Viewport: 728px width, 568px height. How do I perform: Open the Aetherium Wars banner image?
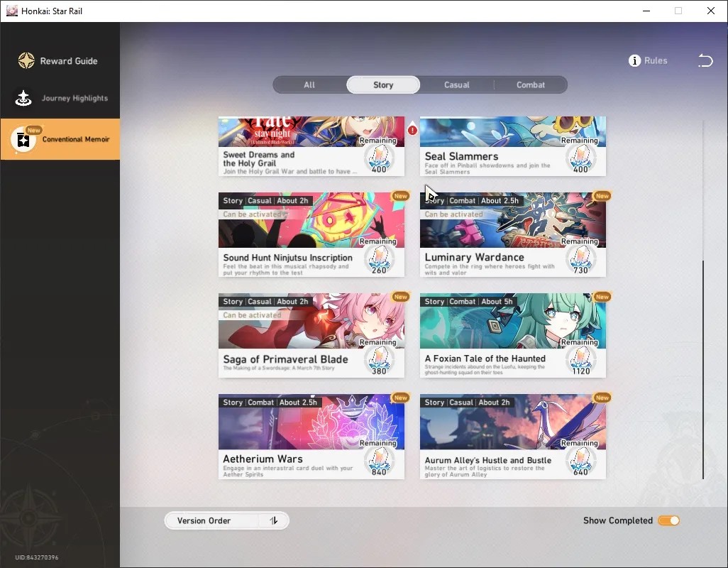point(311,422)
